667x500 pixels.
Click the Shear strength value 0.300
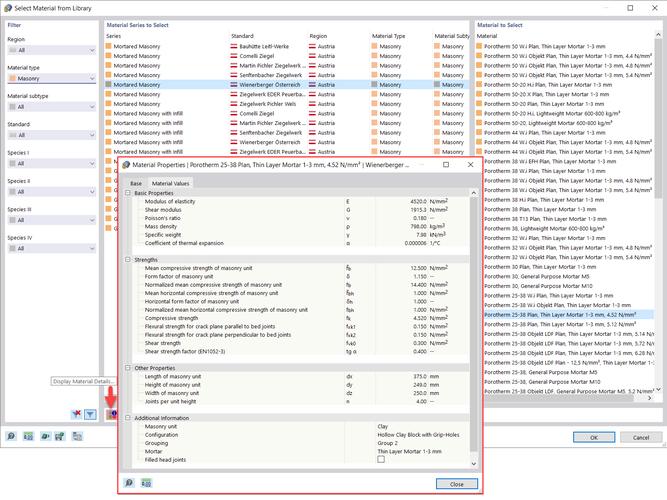pos(420,343)
